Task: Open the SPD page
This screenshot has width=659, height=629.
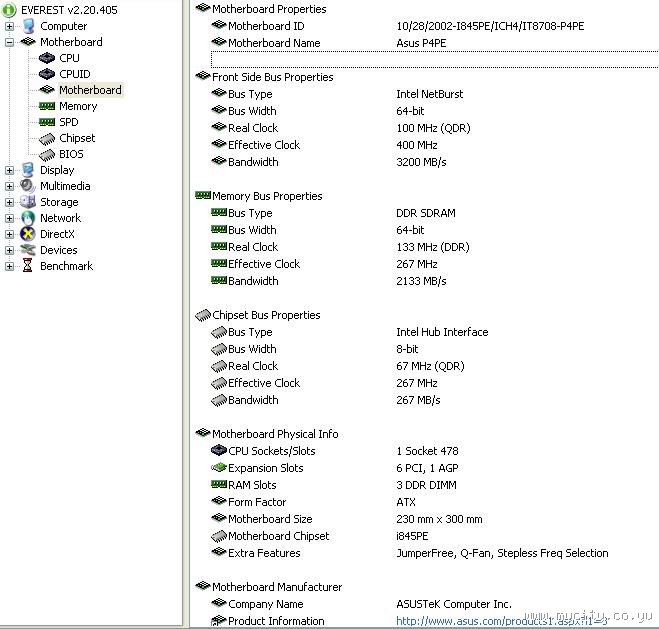Action: (69, 122)
